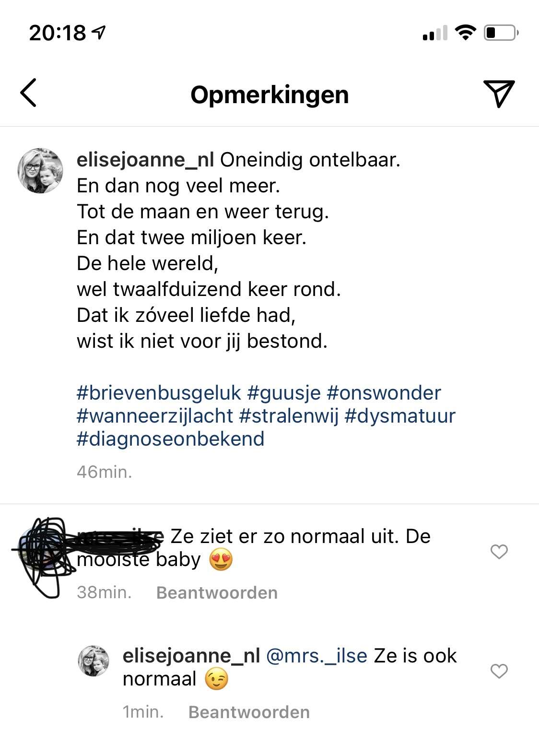
Task: Like the reply 'Ze is ook normaal'
Action: click(x=499, y=671)
